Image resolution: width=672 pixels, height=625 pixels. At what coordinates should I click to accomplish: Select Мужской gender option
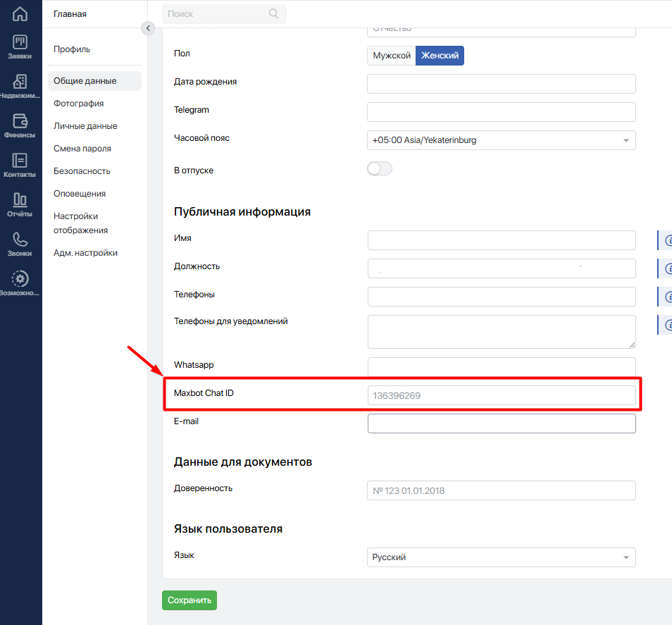click(392, 56)
